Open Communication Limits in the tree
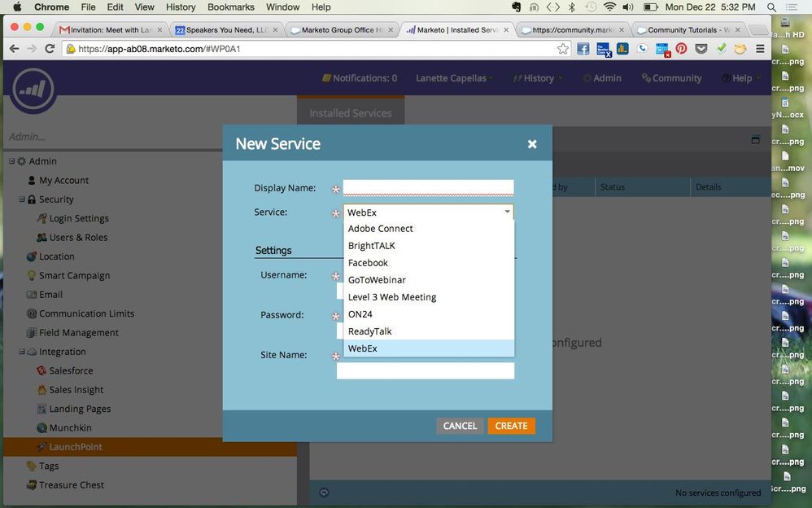Image resolution: width=812 pixels, height=508 pixels. point(86,313)
